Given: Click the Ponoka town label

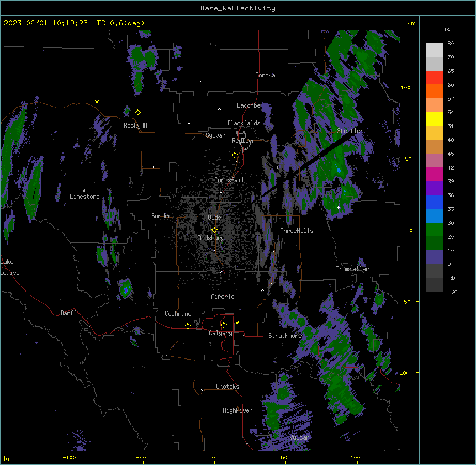Looking at the screenshot, I should click(x=265, y=75).
